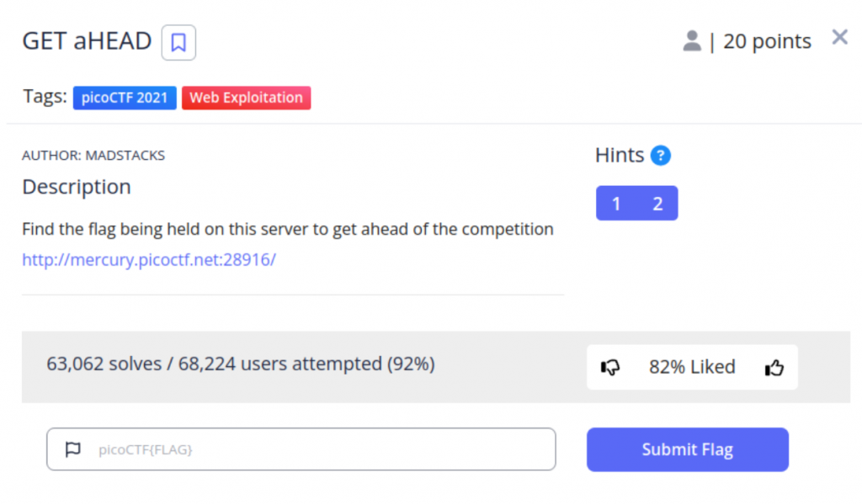Filter by the Web Exploitation tag
This screenshot has height=504, width=862.
click(247, 98)
